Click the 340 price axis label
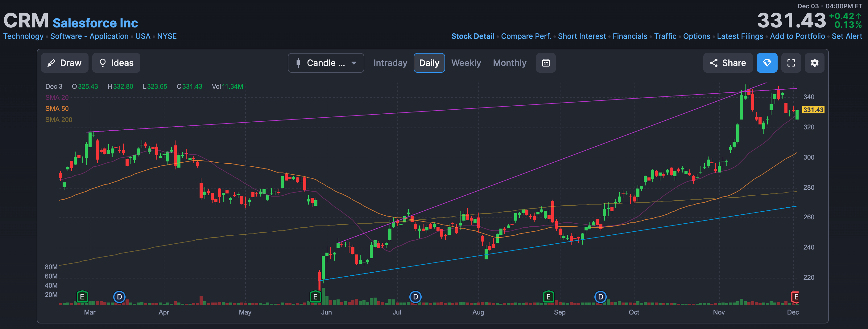The image size is (868, 329). (x=809, y=97)
